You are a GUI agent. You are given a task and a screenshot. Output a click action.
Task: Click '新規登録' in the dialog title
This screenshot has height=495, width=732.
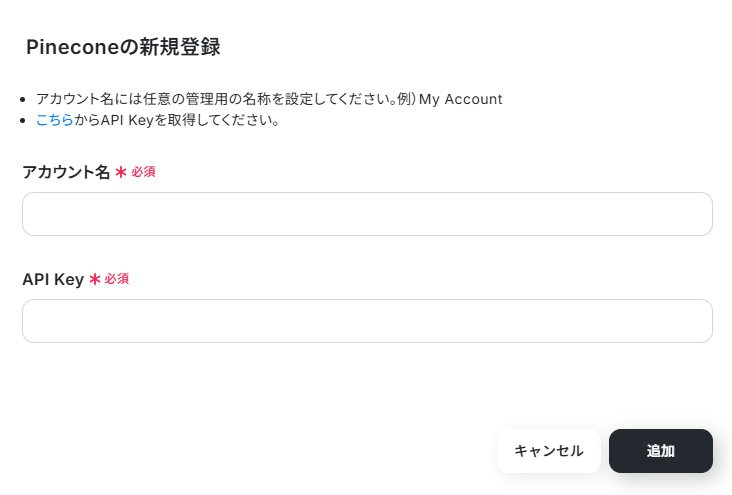(190, 47)
